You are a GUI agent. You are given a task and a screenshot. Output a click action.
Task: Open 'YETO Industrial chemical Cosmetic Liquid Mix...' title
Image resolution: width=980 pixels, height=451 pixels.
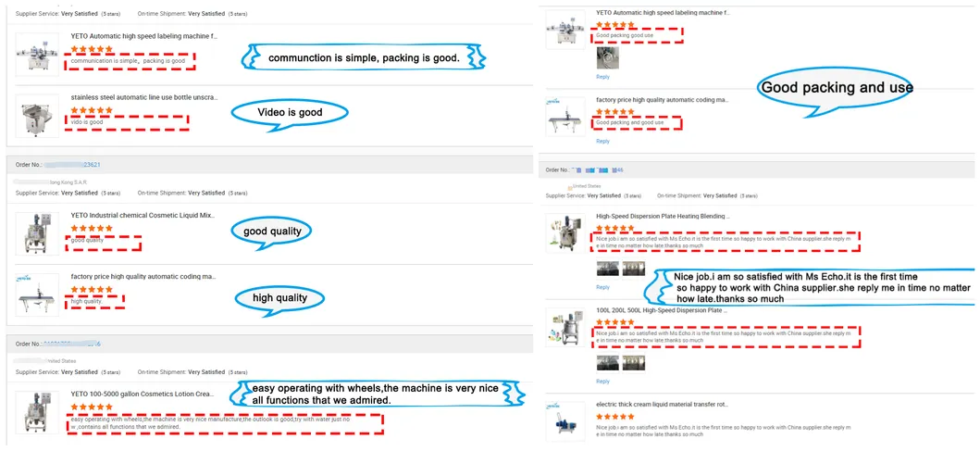tap(143, 215)
